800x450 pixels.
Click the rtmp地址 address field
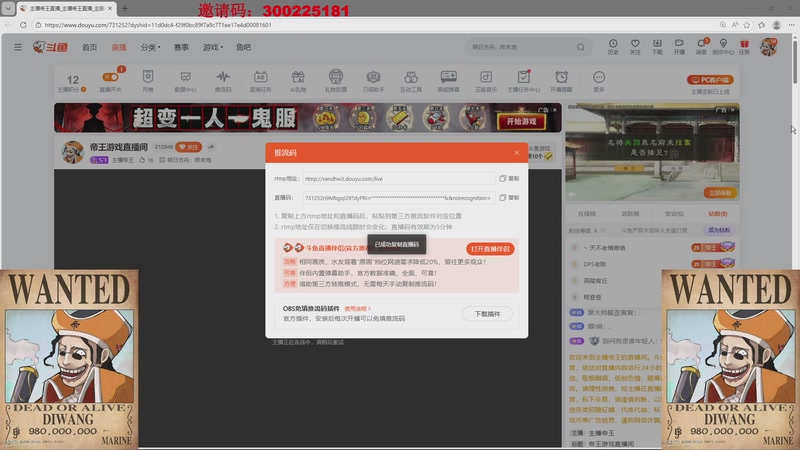click(398, 179)
